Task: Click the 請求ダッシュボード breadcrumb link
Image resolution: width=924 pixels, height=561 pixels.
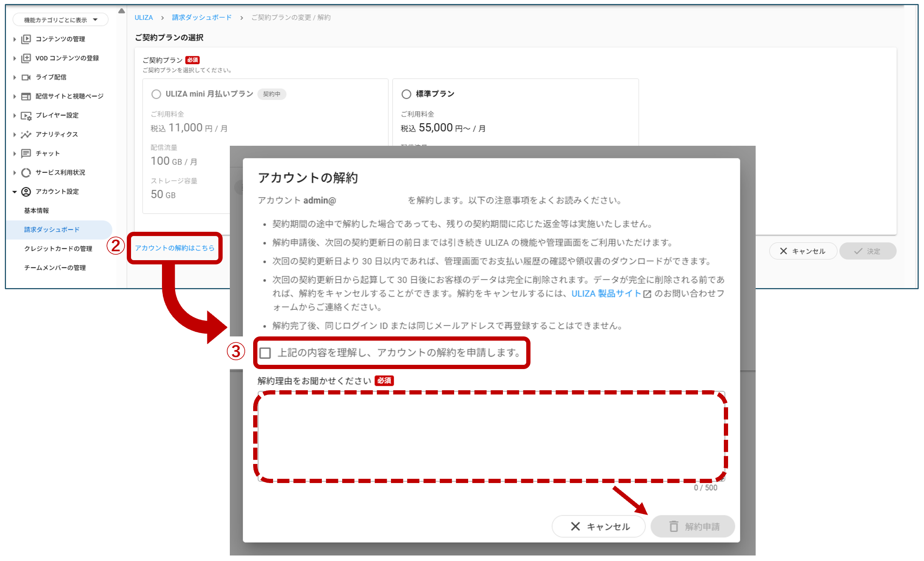Action: [x=202, y=17]
